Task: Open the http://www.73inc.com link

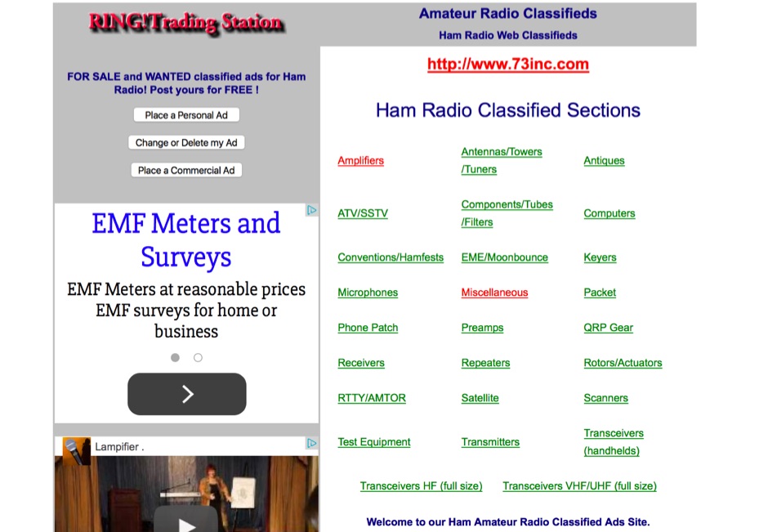Action: pos(507,65)
